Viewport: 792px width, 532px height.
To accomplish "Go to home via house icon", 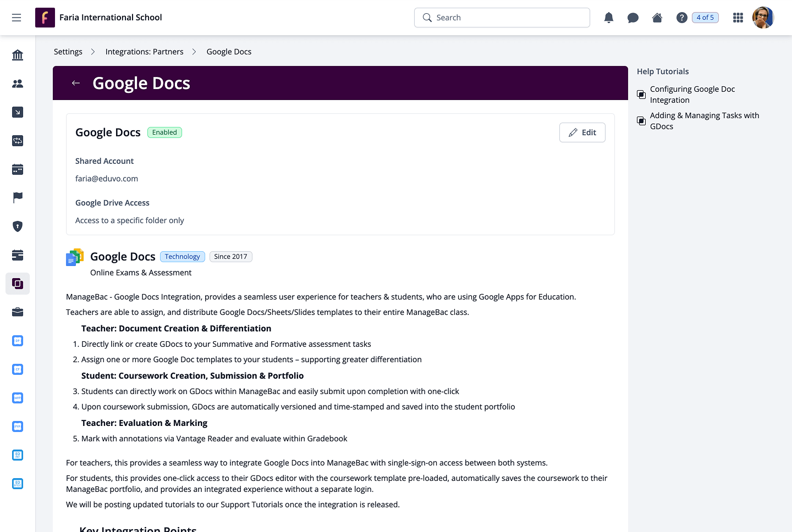I will tap(657, 18).
